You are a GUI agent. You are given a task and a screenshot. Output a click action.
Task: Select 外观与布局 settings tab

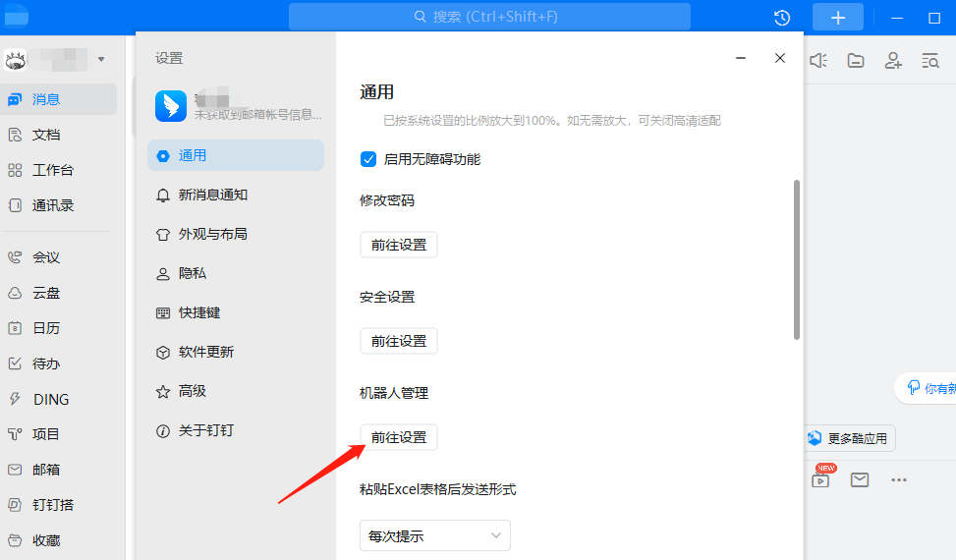pos(236,234)
